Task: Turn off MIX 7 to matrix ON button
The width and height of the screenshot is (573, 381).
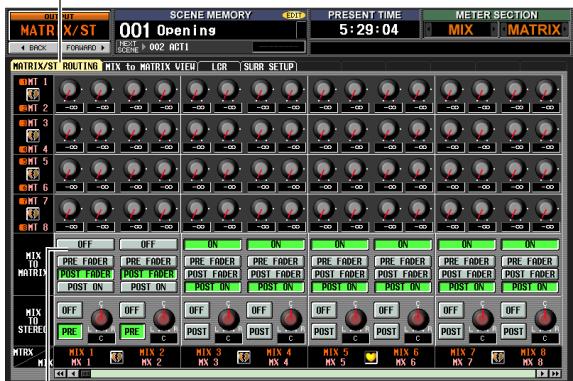Action: pos(467,244)
